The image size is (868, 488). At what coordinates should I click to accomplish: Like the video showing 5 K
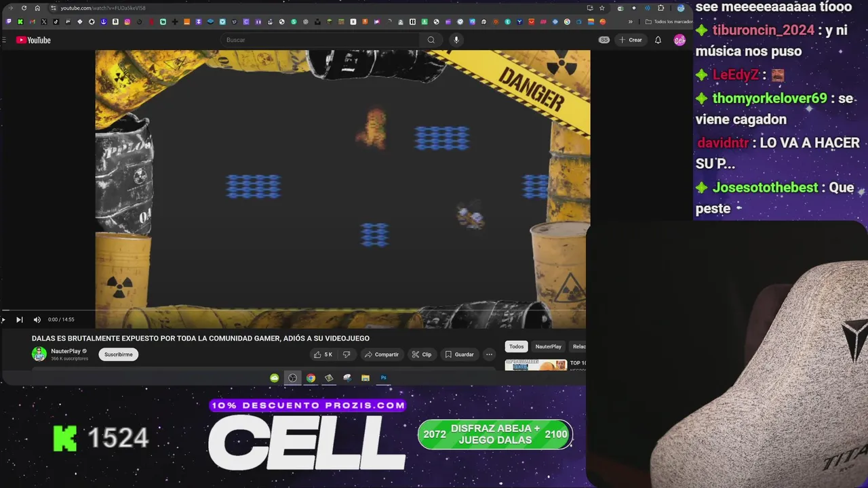point(323,354)
